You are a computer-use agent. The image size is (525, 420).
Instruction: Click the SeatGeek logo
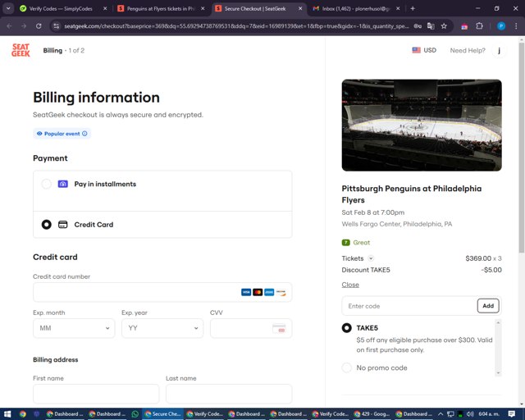[21, 50]
